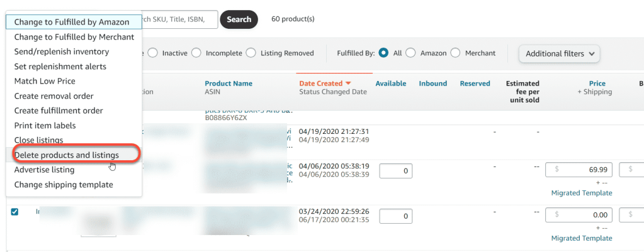Select the Inactive status radio button
The width and height of the screenshot is (644, 252).
[152, 53]
